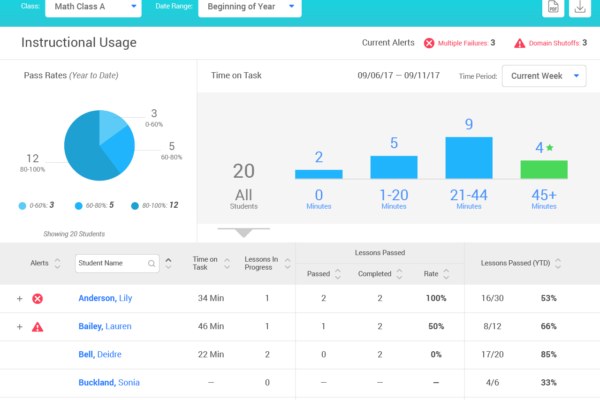Open Buckland, Sonia student link
Image resolution: width=600 pixels, height=400 pixels.
pyautogui.click(x=109, y=382)
